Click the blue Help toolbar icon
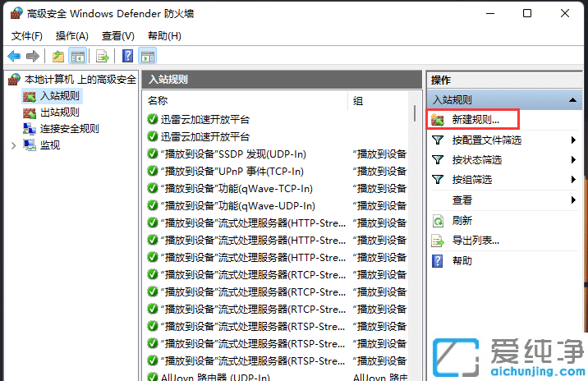The image size is (588, 381). (128, 57)
